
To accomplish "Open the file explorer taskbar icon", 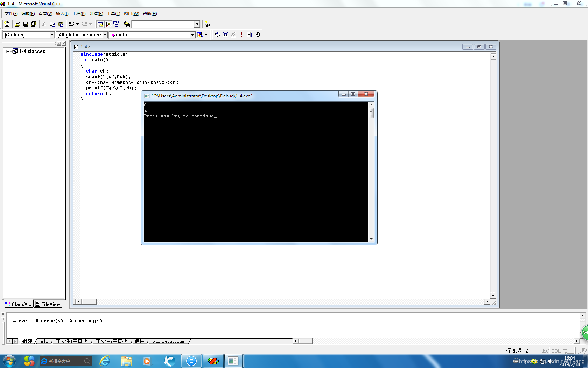I will click(x=126, y=361).
